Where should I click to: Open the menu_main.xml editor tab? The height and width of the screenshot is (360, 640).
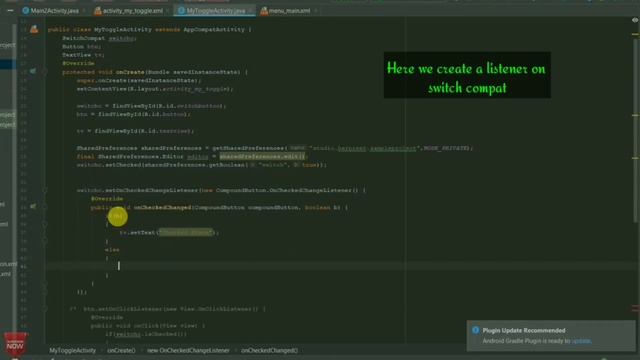coord(289,11)
